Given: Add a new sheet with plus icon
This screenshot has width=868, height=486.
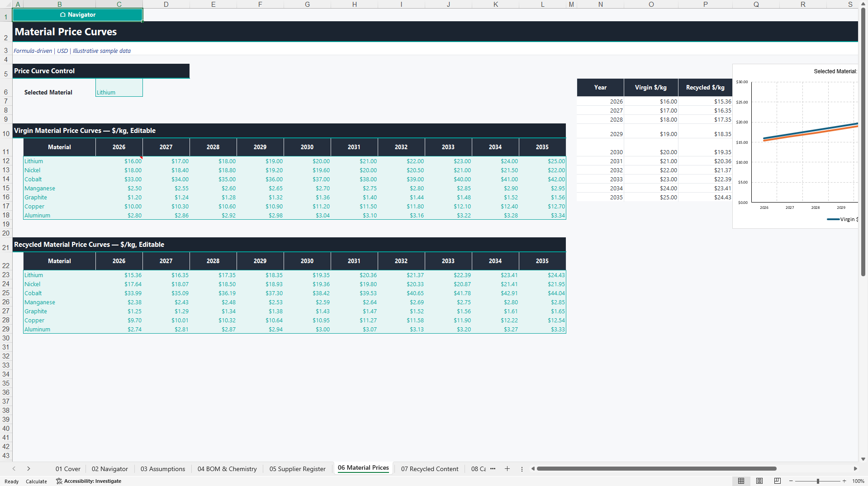Looking at the screenshot, I should [507, 469].
